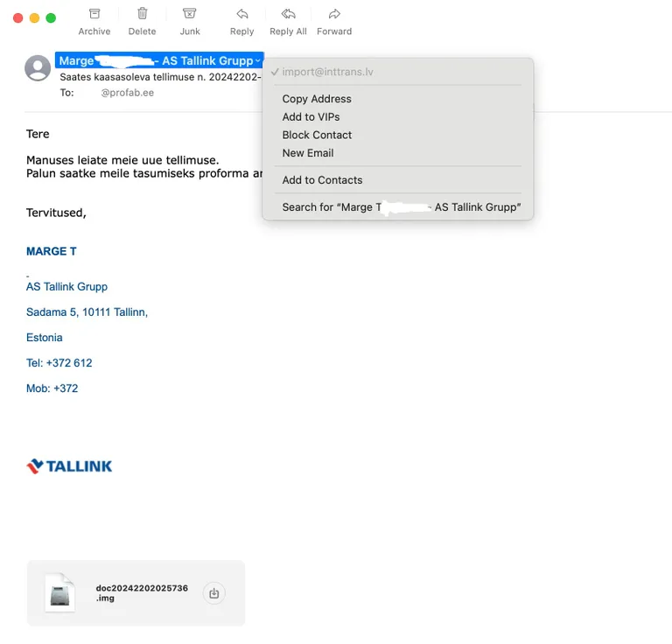Click the Sadama 5, 10111 Tallinn address
The width and height of the screenshot is (672, 644).
point(87,311)
